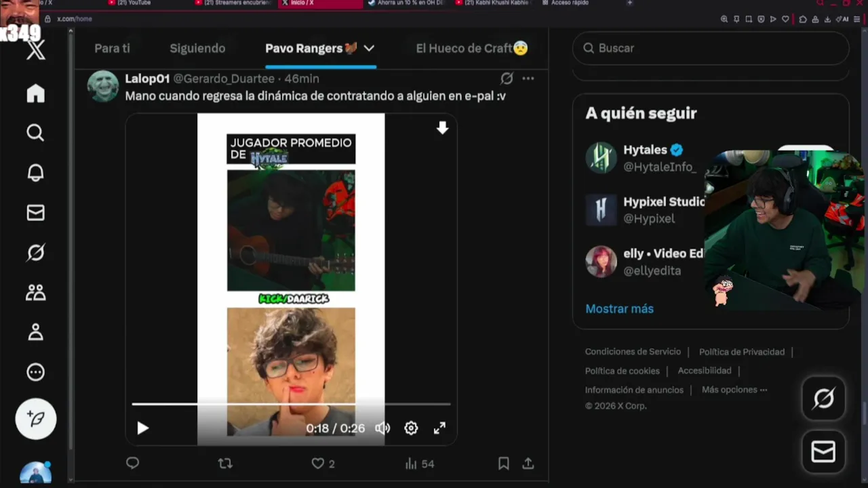
Task: Click the browser heart bookmark icon
Action: point(786,20)
